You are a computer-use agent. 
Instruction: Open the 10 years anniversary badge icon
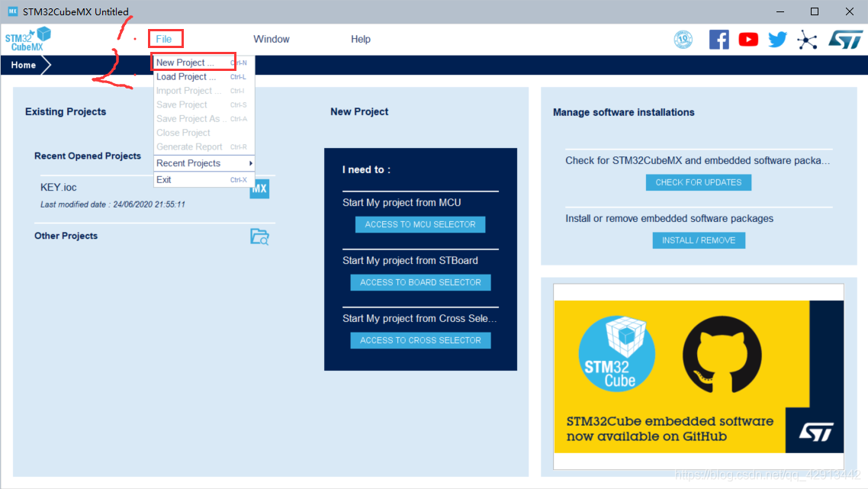tap(683, 40)
